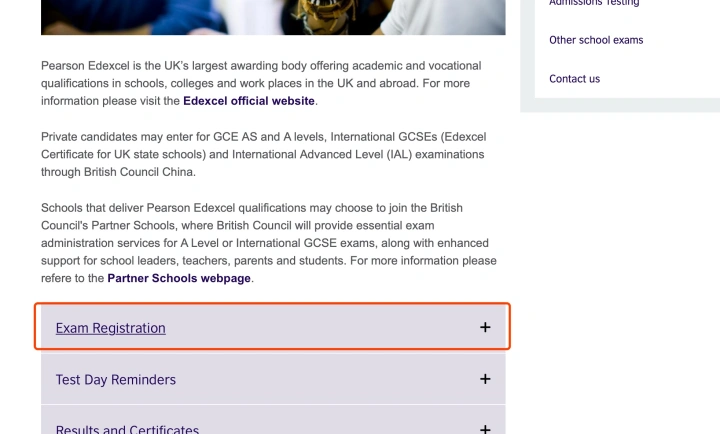Screen dimensions: 720x434
Task: Click plus icon next to Results and Certificates
Action: (x=485, y=429)
